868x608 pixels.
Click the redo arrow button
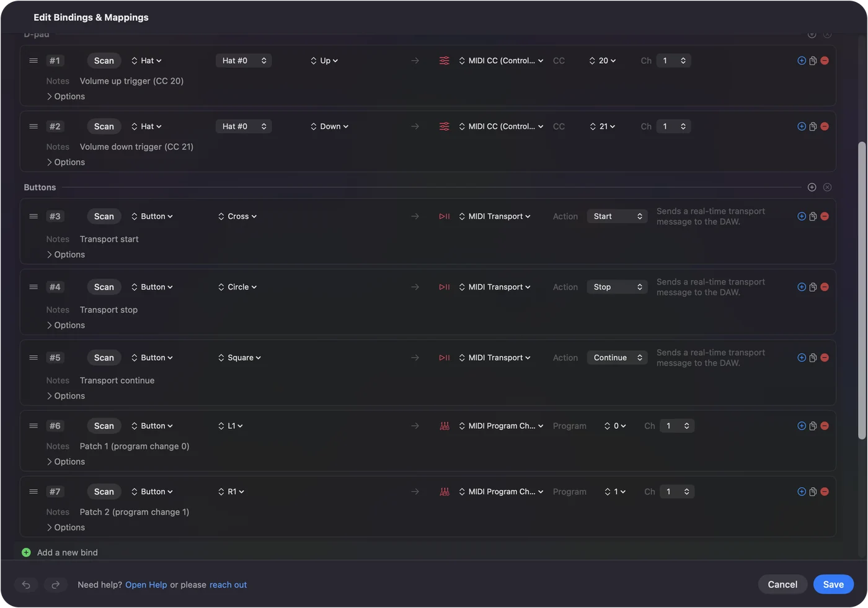[x=55, y=584]
